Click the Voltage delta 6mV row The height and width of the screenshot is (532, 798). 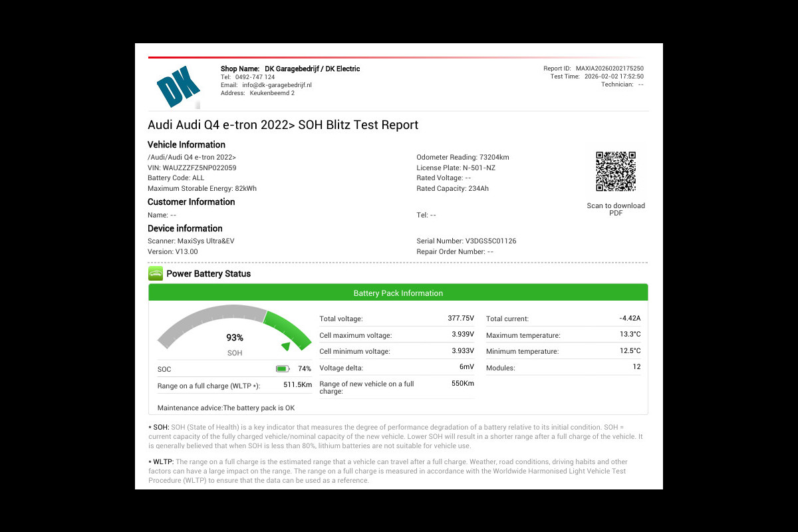396,368
